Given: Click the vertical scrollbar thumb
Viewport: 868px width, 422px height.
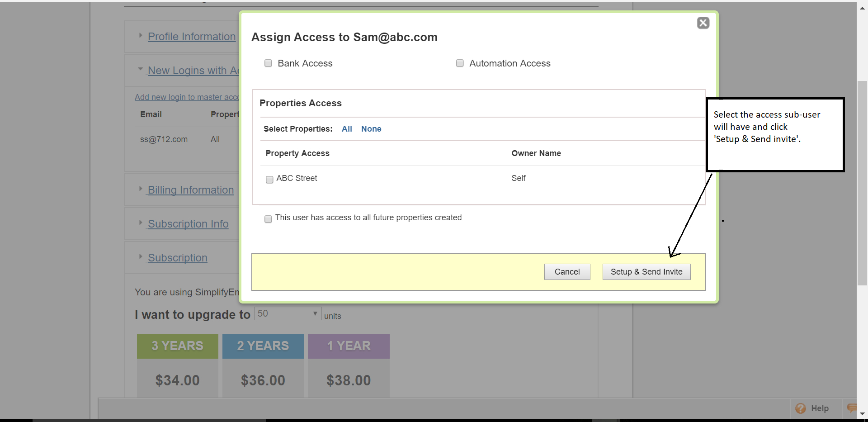Looking at the screenshot, I should [862, 183].
